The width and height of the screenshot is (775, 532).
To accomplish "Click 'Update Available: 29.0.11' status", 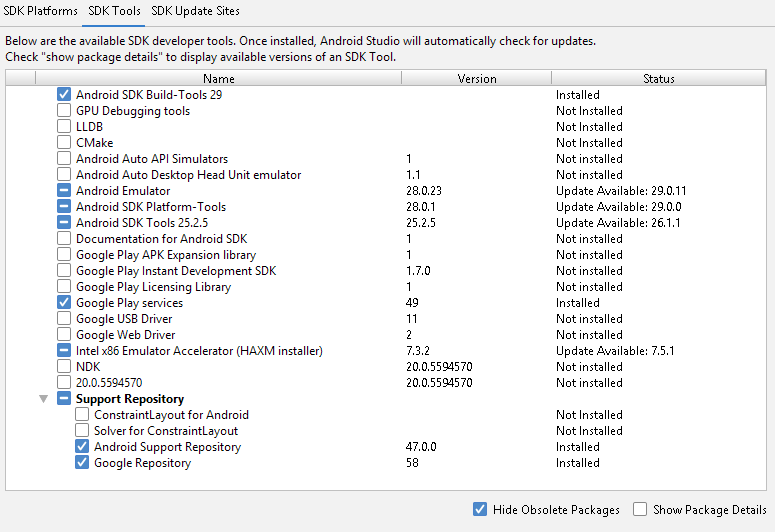I will [x=621, y=190].
